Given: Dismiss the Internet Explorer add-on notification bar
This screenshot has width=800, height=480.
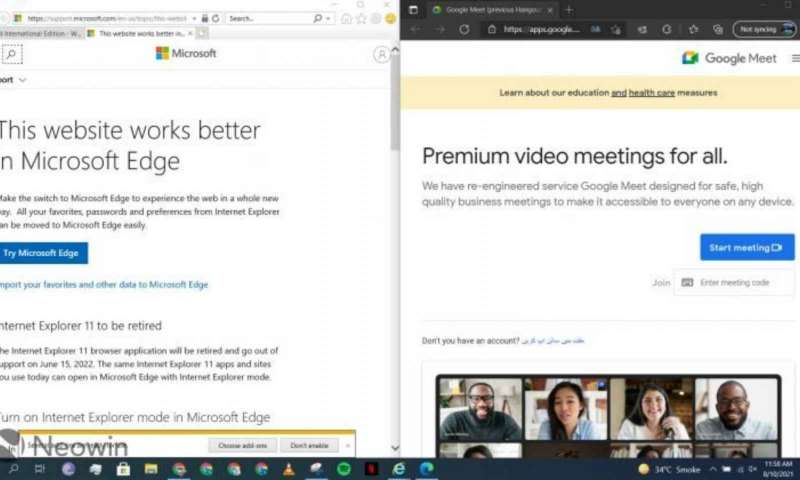Looking at the screenshot, I should click(x=348, y=446).
